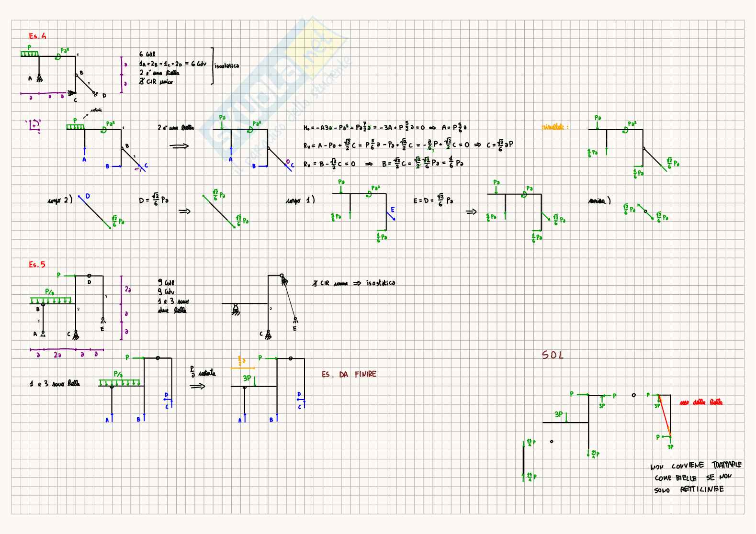Click the 'corpo 1)' label

(300, 200)
